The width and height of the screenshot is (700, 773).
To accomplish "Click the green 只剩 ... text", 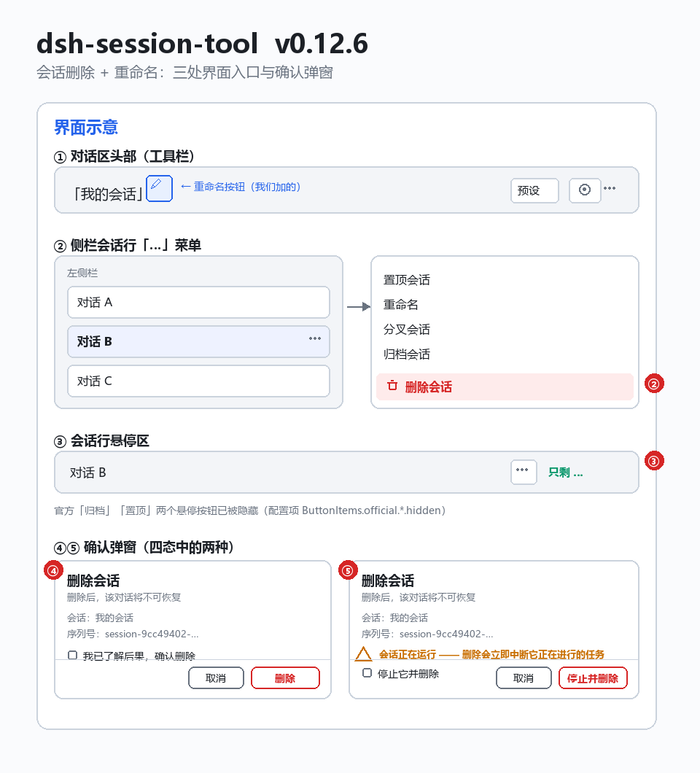I will [565, 473].
